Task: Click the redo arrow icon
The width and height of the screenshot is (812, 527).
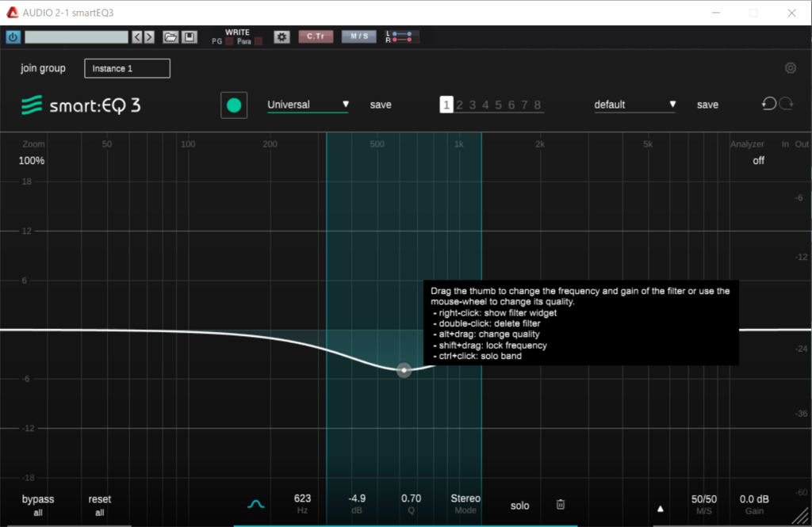Action: pos(786,104)
